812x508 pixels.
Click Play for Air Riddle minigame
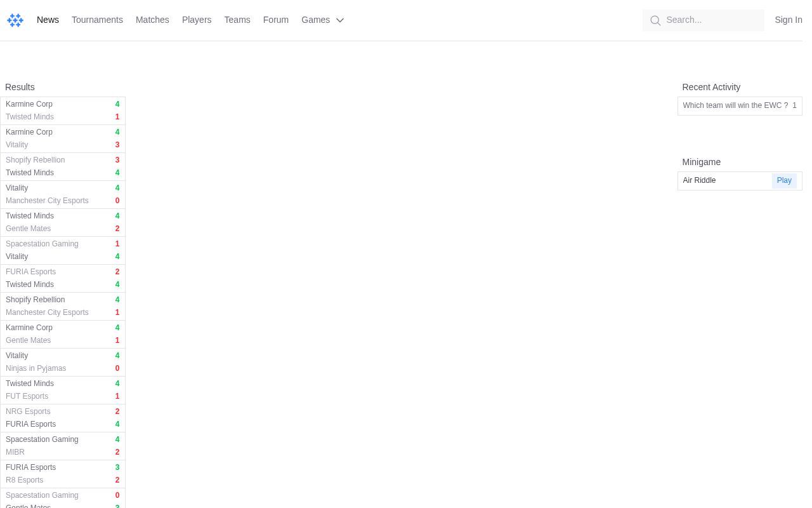tap(784, 181)
